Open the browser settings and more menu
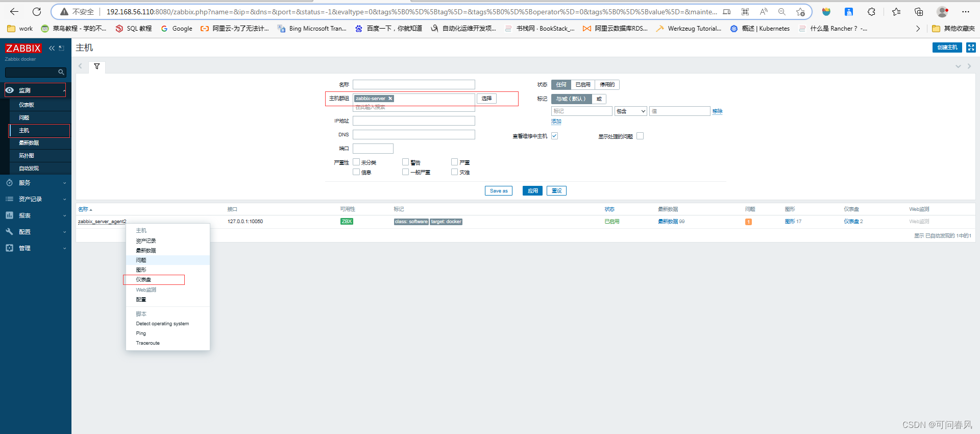 pyautogui.click(x=966, y=12)
